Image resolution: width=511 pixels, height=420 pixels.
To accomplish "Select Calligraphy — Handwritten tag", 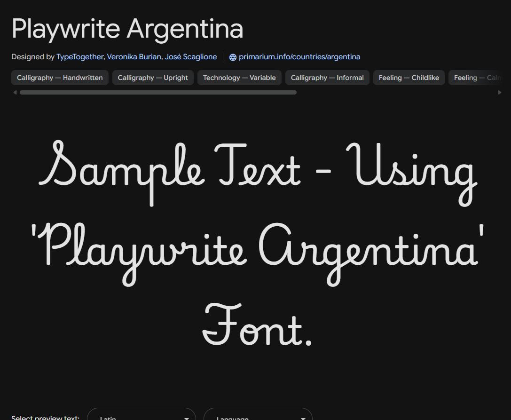I will [x=60, y=78].
